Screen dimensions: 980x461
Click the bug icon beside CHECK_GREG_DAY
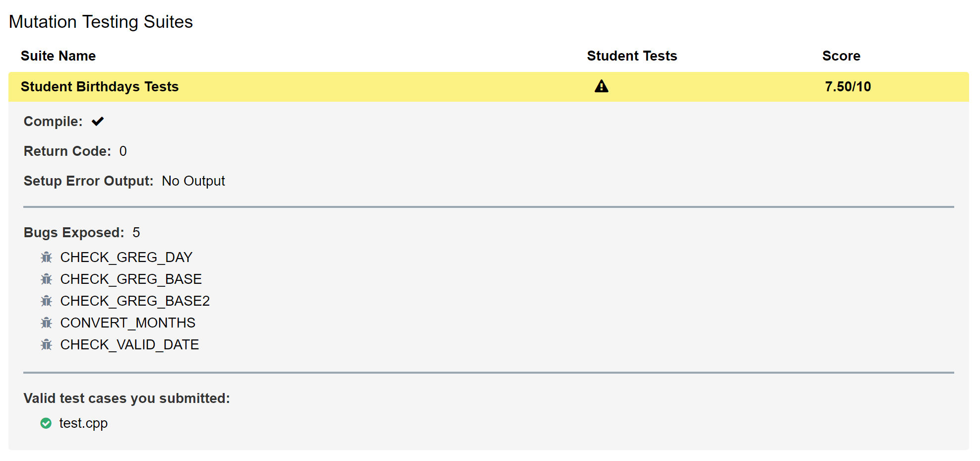click(x=47, y=257)
